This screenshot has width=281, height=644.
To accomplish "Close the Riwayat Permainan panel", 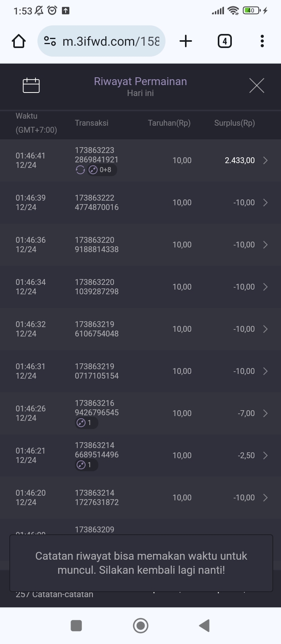I will (x=256, y=85).
